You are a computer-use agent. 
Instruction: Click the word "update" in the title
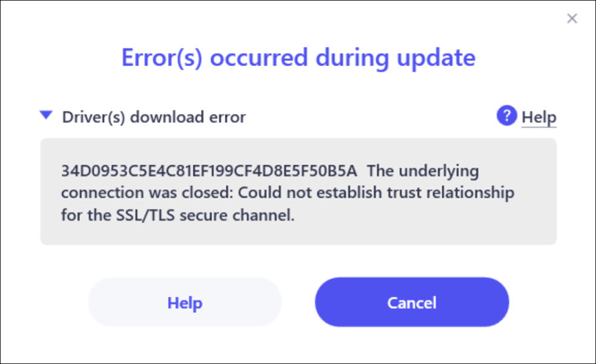tap(435, 59)
